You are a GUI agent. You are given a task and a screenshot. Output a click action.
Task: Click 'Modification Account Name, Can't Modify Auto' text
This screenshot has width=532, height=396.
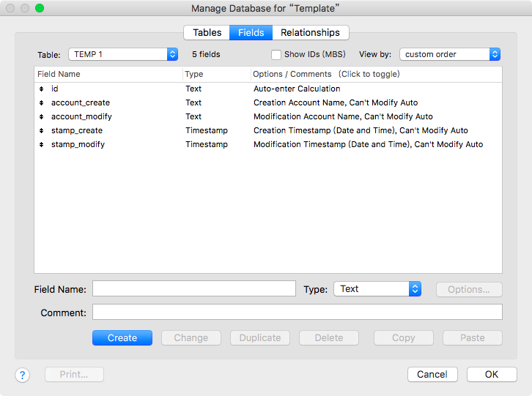pyautogui.click(x=343, y=116)
